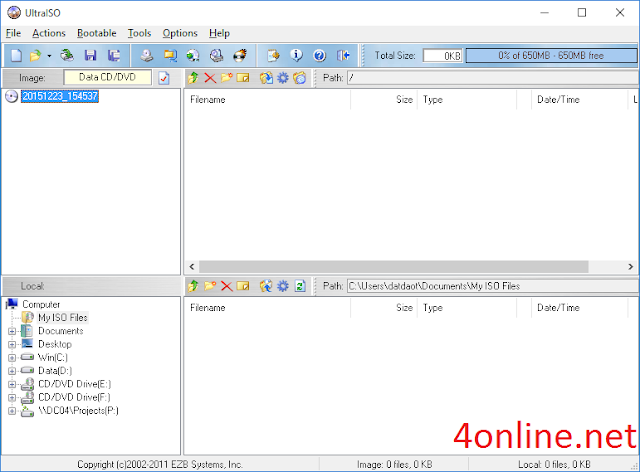
Task: Click the Total Size field showing 0KB
Action: tap(443, 56)
